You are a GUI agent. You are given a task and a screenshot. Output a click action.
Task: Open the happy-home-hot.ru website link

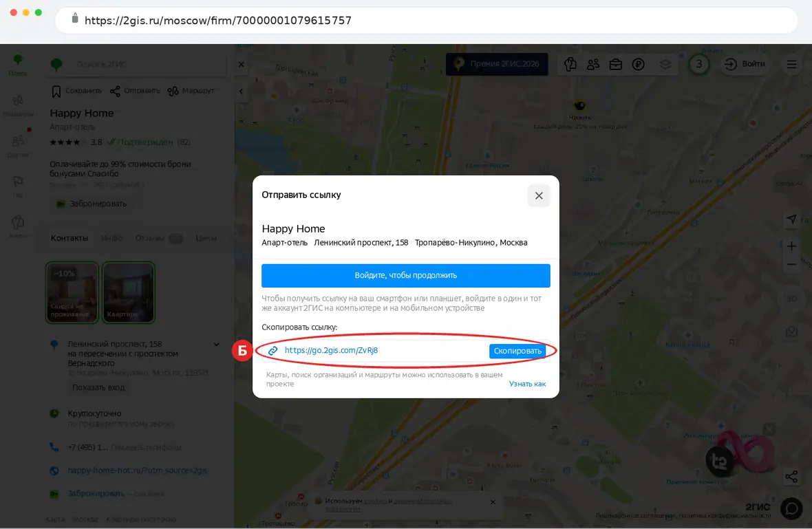[x=137, y=471]
